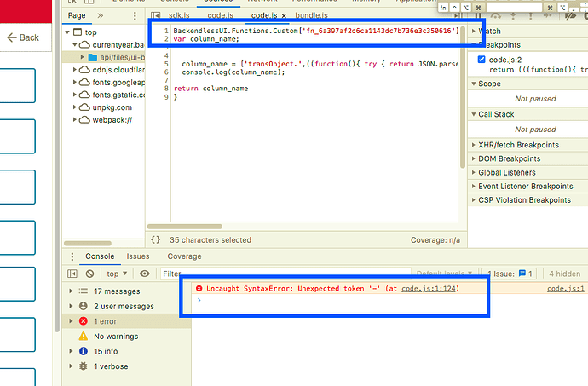Open the code.js:1 source link
This screenshot has width=588, height=386.
click(x=565, y=289)
